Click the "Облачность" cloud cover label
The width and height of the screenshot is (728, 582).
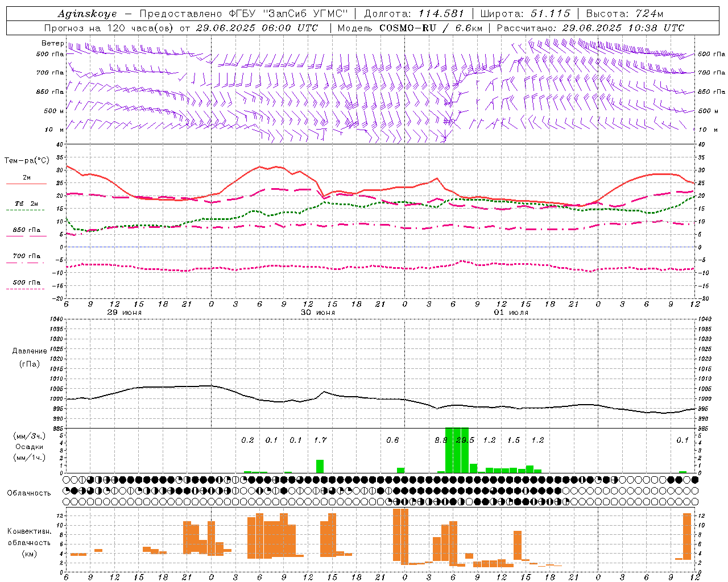[x=29, y=493]
